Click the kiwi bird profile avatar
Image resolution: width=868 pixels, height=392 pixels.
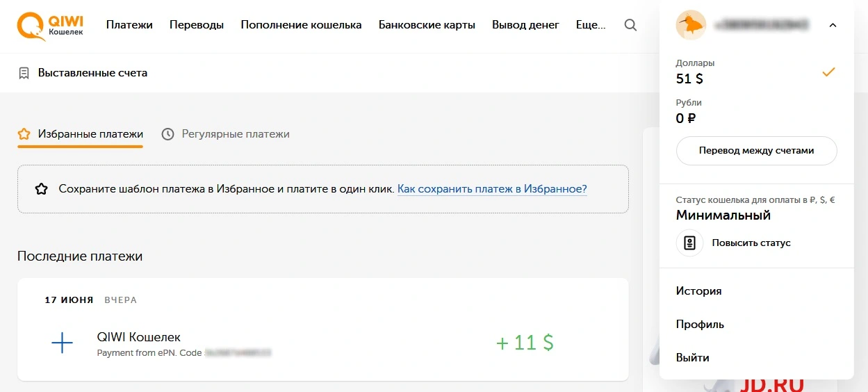691,25
